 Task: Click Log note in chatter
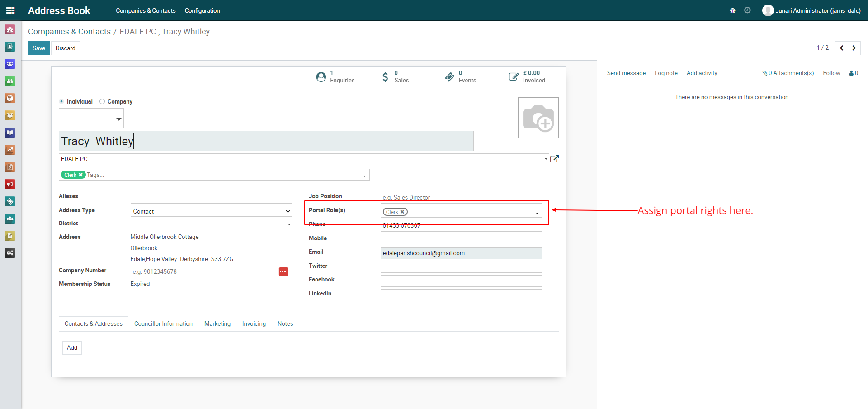tap(666, 73)
